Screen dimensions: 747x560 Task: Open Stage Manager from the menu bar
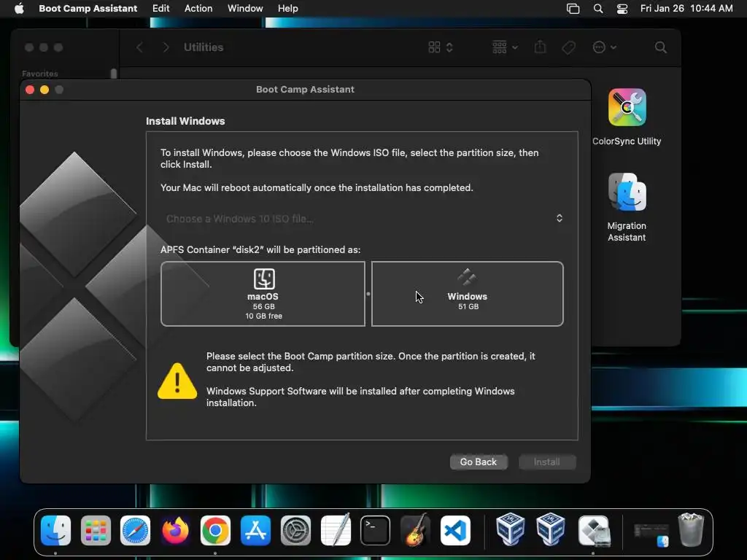tap(573, 9)
